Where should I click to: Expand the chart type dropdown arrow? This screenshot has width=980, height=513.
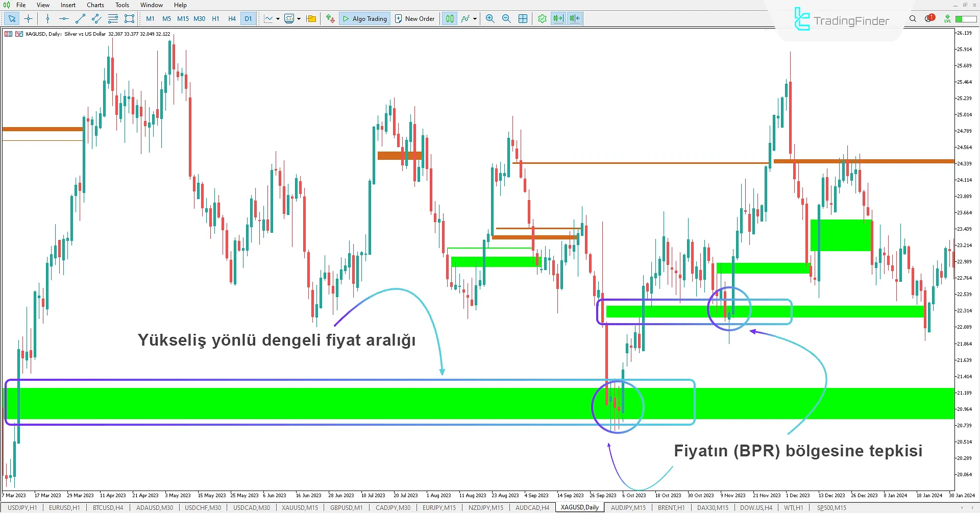point(278,19)
